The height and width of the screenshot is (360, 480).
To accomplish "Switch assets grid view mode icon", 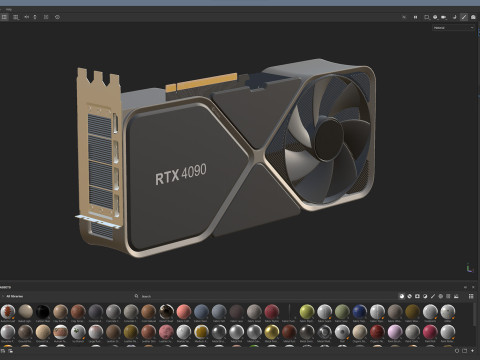I will tap(471, 296).
